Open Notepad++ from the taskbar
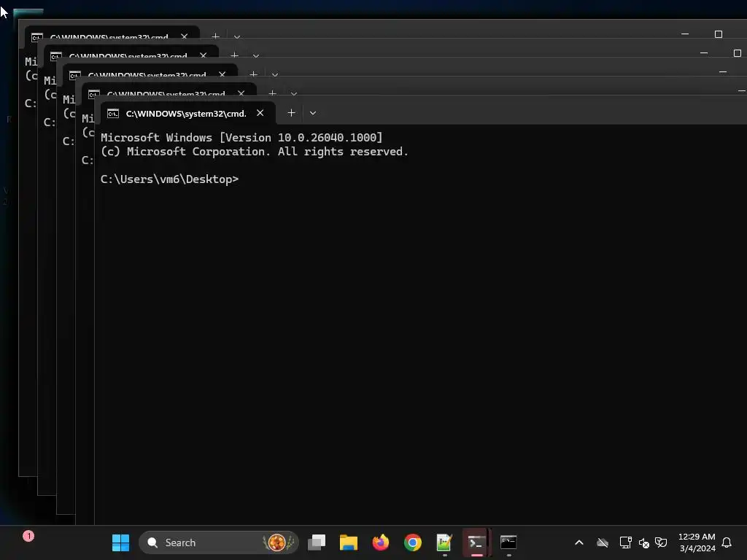Viewport: 747px width, 560px height. tap(444, 542)
